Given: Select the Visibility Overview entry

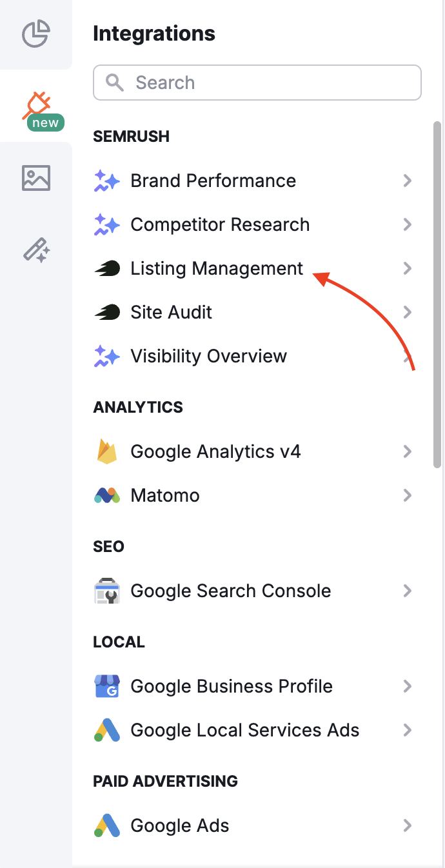Looking at the screenshot, I should coord(208,356).
